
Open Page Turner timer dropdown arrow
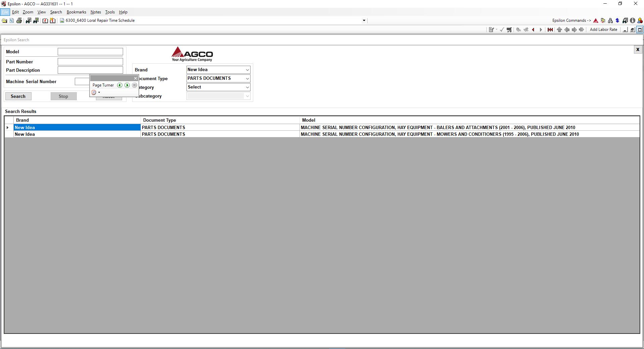pos(99,93)
